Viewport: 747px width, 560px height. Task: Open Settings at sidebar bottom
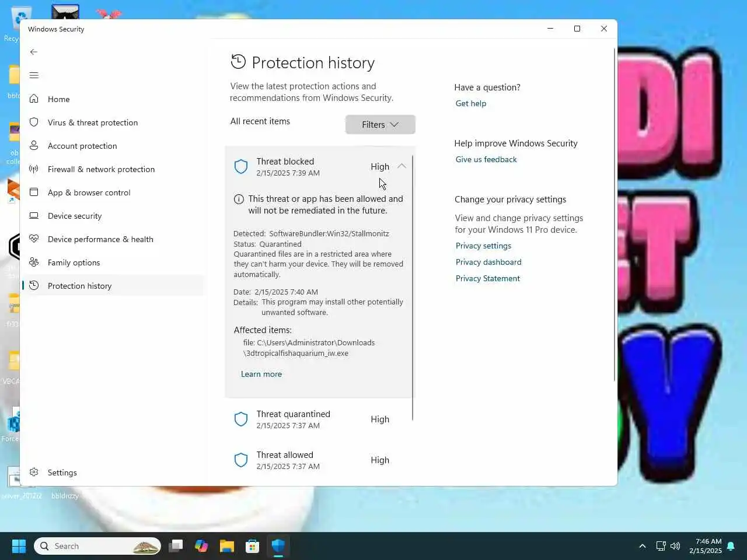click(113, 473)
